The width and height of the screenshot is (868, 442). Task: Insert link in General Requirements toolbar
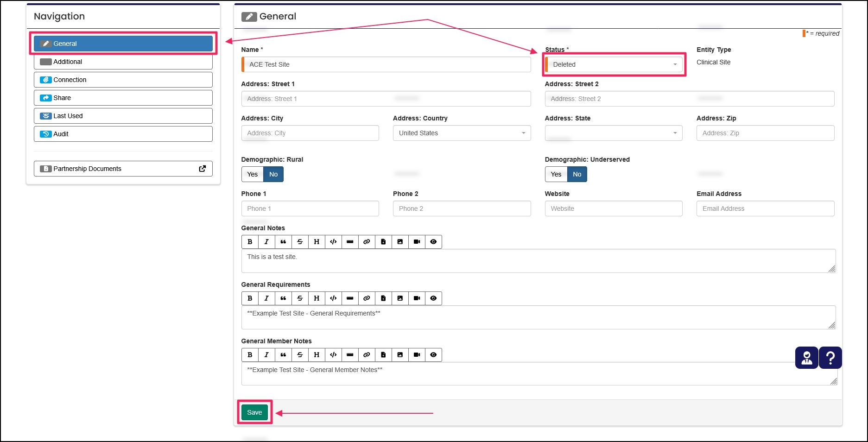tap(367, 298)
